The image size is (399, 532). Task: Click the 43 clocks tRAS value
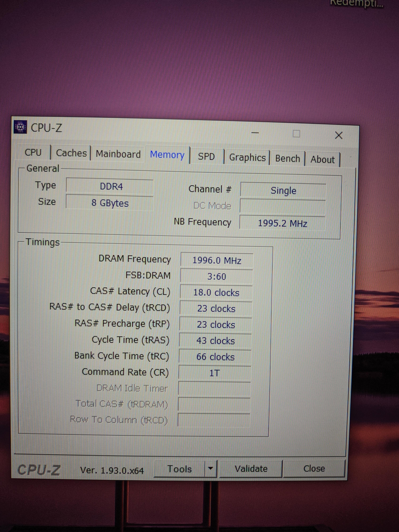tap(215, 341)
